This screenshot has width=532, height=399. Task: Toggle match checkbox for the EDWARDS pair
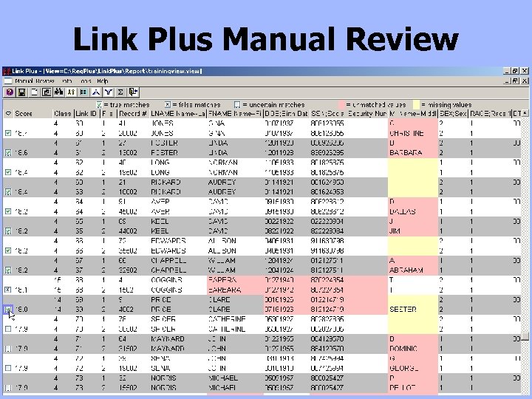8,250
